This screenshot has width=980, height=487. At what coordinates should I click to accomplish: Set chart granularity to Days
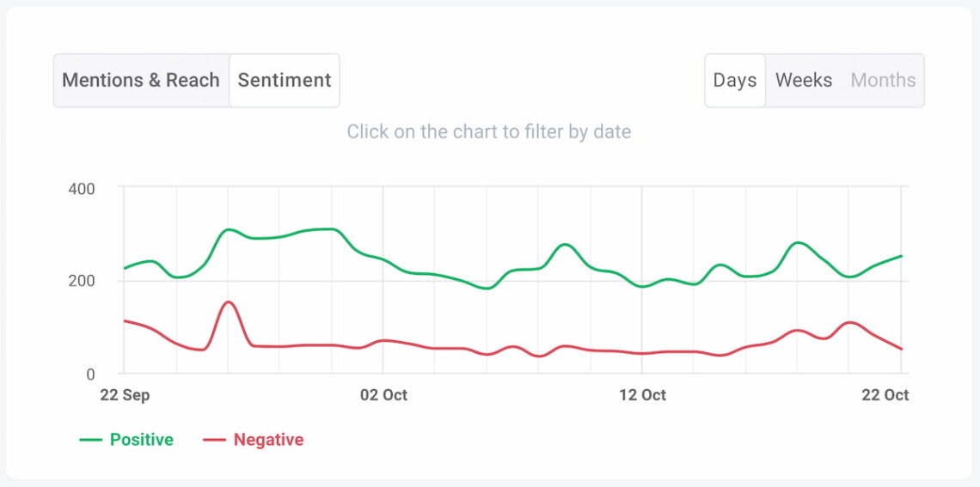[x=735, y=81]
